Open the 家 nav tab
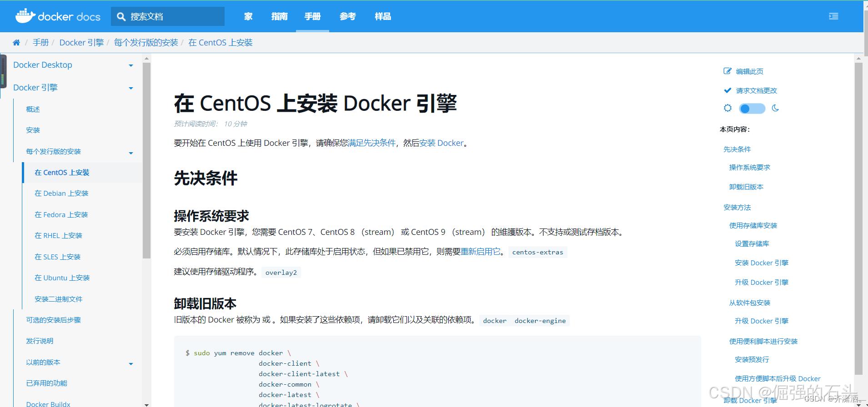868x407 pixels. tap(248, 16)
